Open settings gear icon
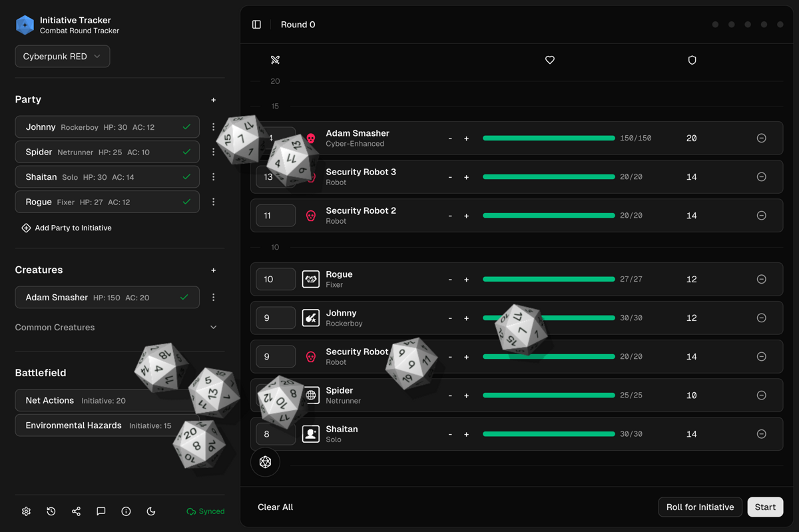The width and height of the screenshot is (799, 532). coord(26,511)
